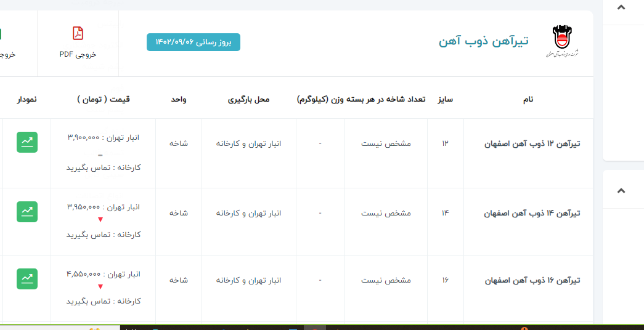Viewport: 644px width, 330px height.
Task: Click the نام column header
Action: [x=528, y=99]
